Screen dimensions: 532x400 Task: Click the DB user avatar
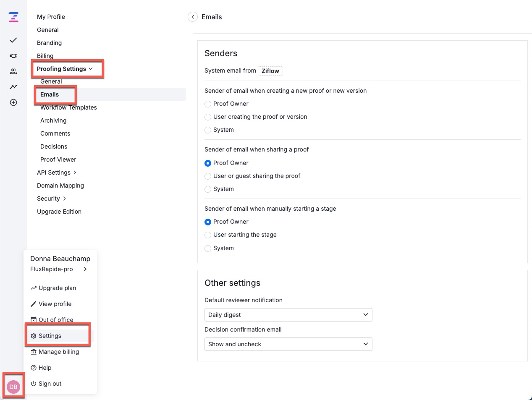13,387
